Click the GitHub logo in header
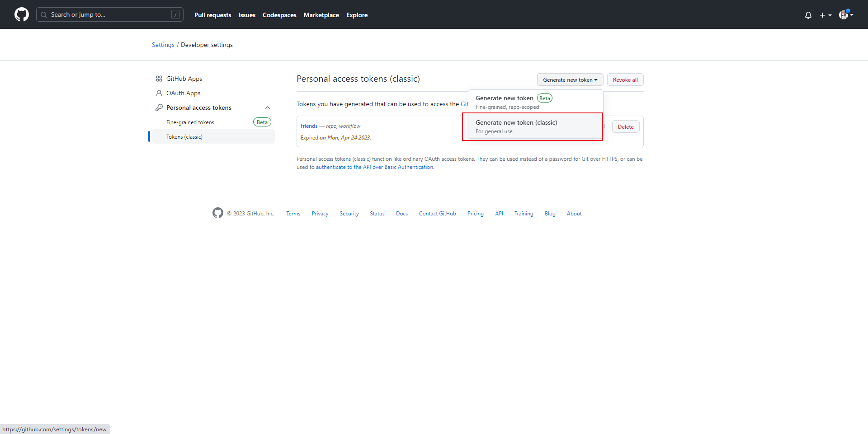This screenshot has width=868, height=434. tap(22, 14)
